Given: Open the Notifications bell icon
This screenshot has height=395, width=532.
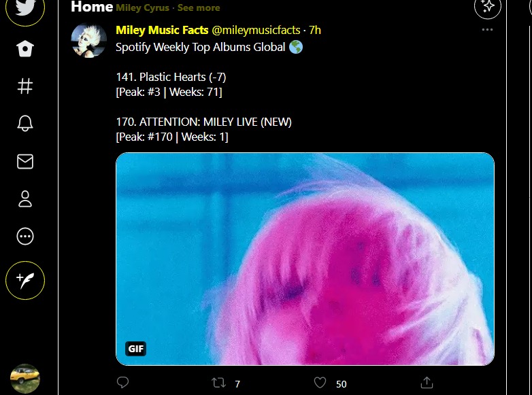Looking at the screenshot, I should click(25, 123).
